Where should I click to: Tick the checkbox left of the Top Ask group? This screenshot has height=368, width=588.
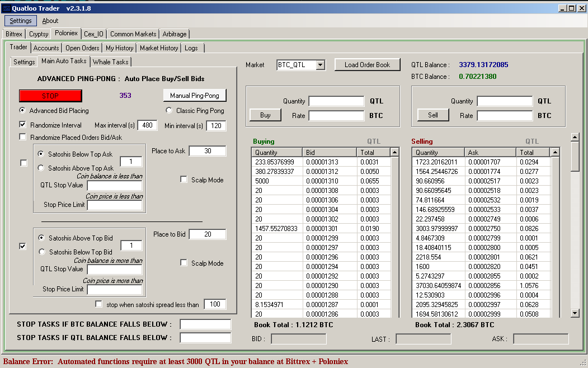tap(23, 163)
